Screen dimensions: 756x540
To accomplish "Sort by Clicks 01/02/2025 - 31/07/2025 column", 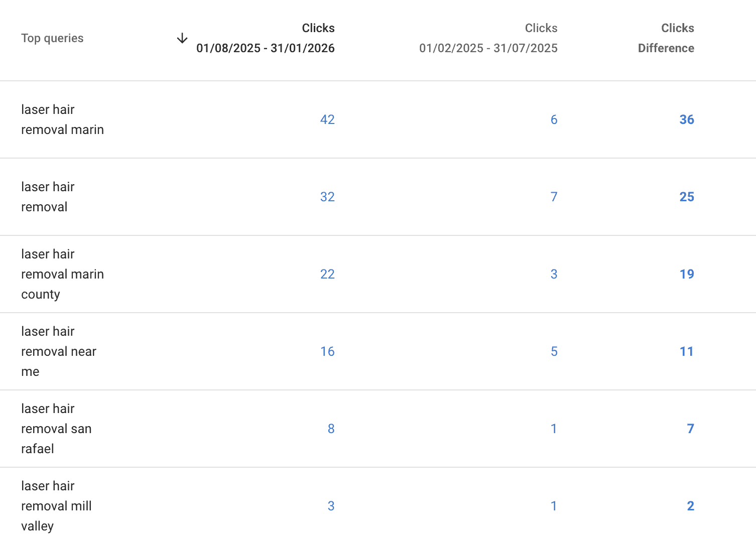I will [488, 38].
